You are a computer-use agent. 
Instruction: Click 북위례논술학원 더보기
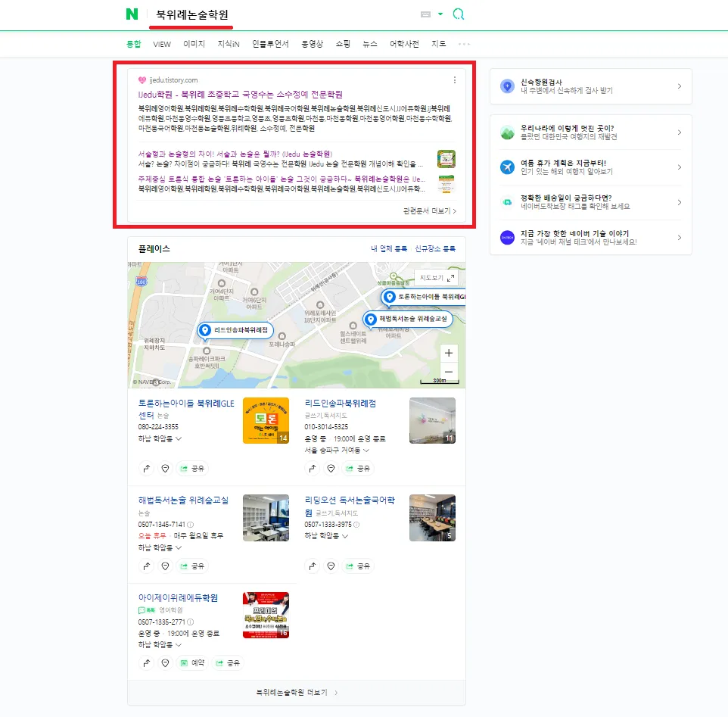pyautogui.click(x=297, y=692)
